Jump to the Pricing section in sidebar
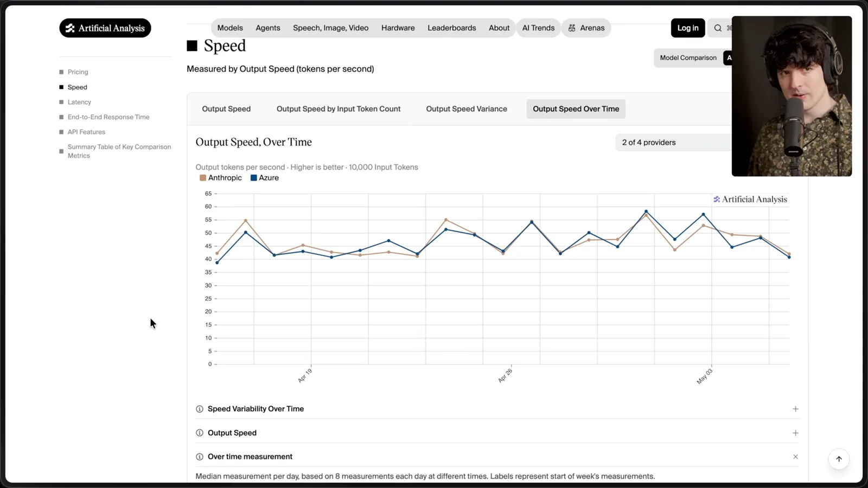This screenshot has height=488, width=868. pos(78,72)
